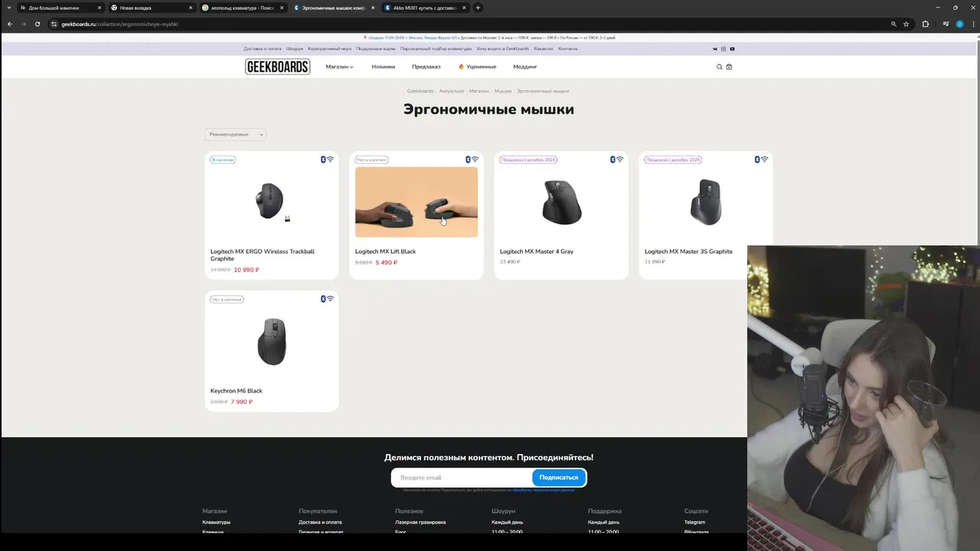Open the browser extensions puzzle icon
The image size is (980, 551).
926,24
